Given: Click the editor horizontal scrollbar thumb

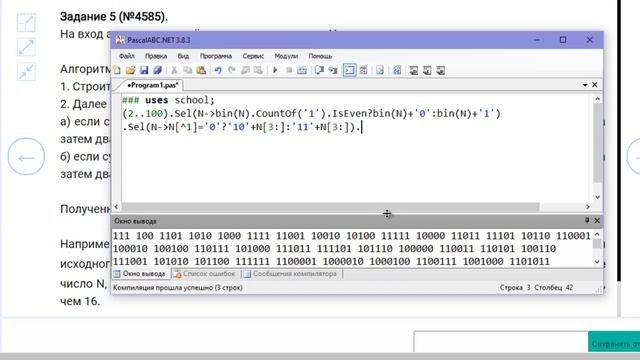Looking at the screenshot, I should tap(331, 207).
